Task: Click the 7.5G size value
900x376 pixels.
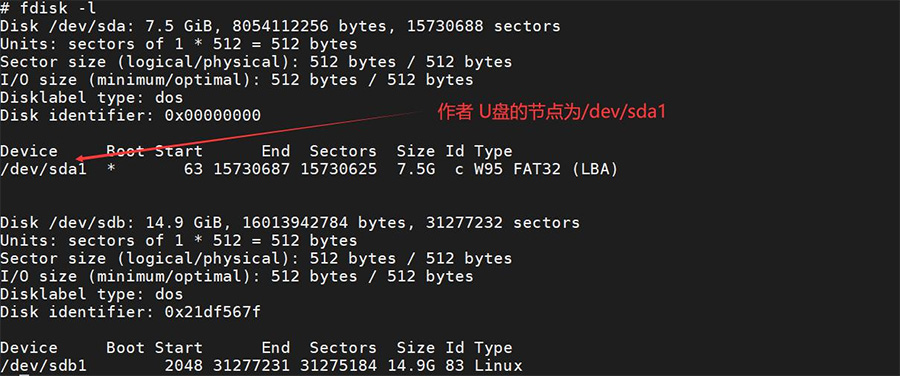Action: pos(416,169)
